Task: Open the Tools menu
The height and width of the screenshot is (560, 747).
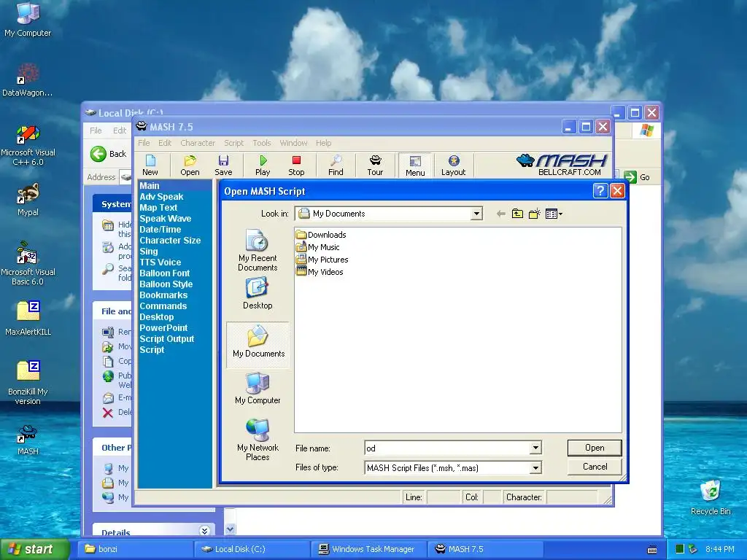Action: coord(262,143)
